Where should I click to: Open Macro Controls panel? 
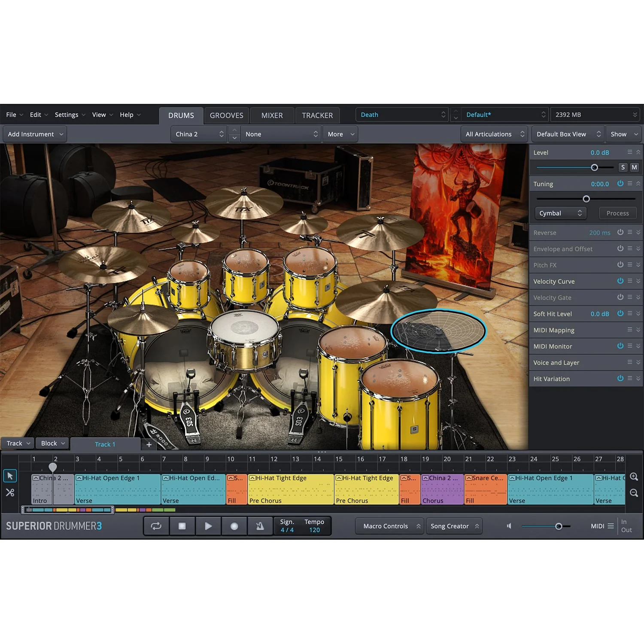tap(389, 526)
